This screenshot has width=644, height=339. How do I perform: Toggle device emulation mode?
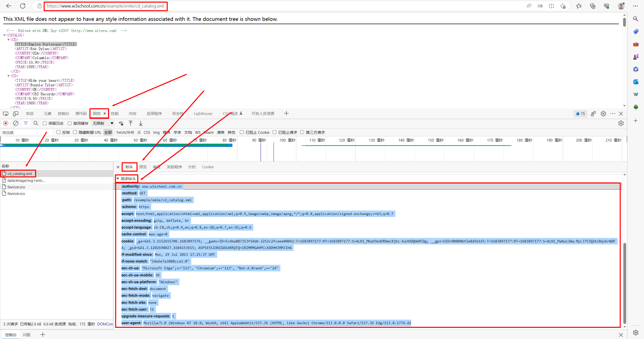point(16,114)
